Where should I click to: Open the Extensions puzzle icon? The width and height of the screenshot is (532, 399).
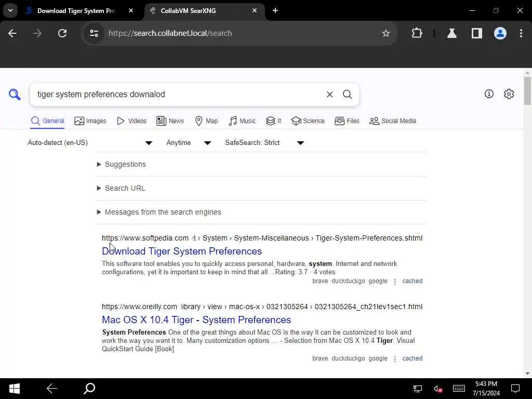point(417,33)
